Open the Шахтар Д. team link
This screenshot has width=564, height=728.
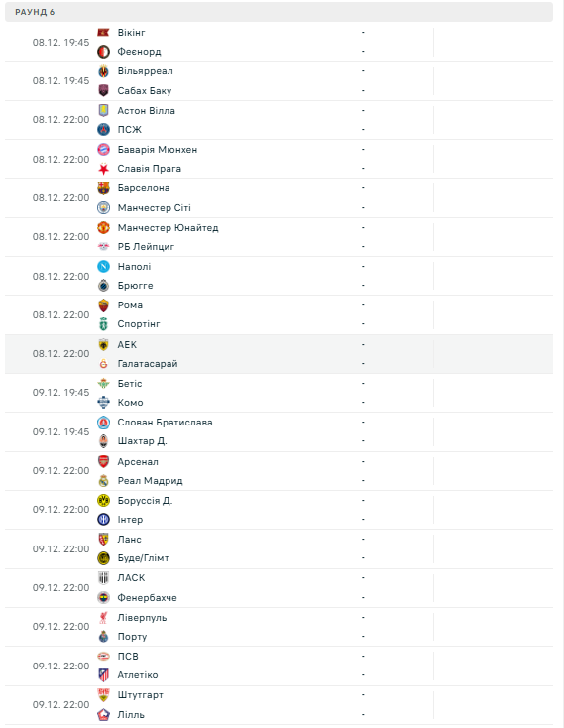[142, 441]
